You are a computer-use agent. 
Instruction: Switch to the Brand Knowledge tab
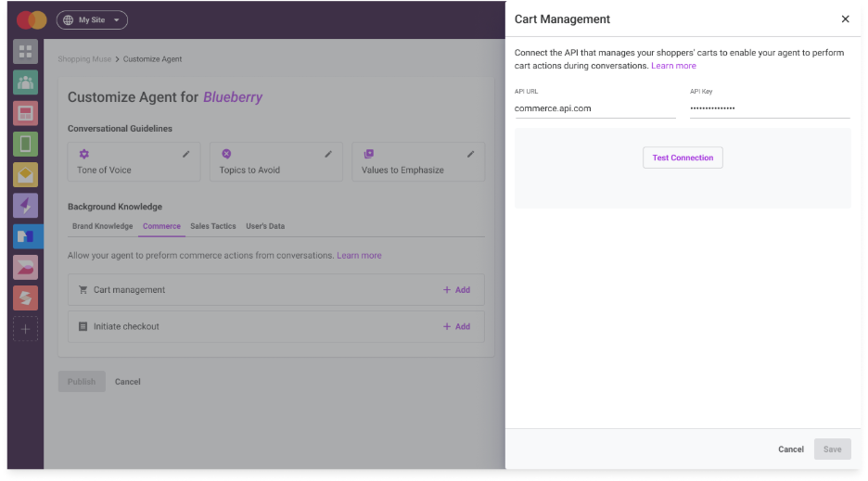click(x=102, y=226)
